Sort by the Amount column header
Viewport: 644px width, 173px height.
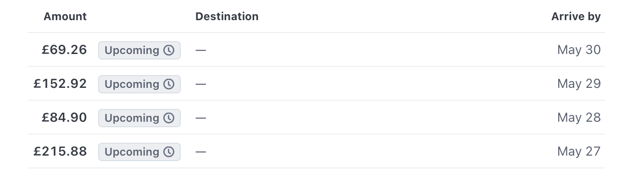[x=65, y=16]
